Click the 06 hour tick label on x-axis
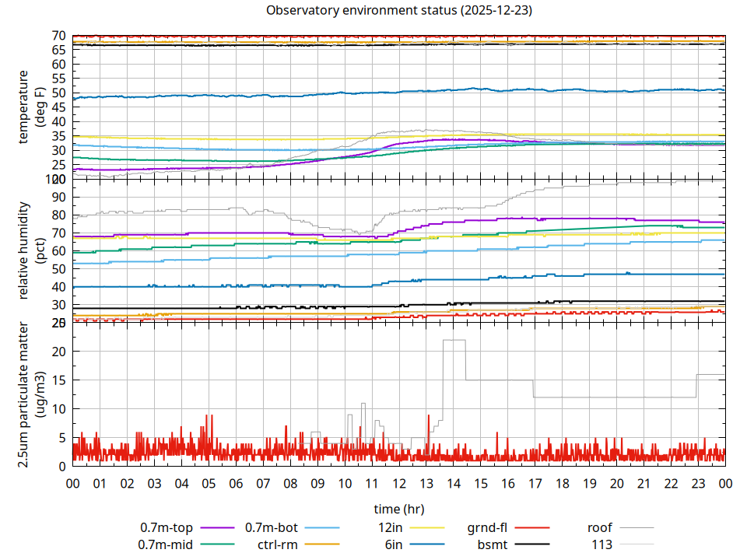Image resolution: width=747 pixels, height=560 pixels. [236, 483]
